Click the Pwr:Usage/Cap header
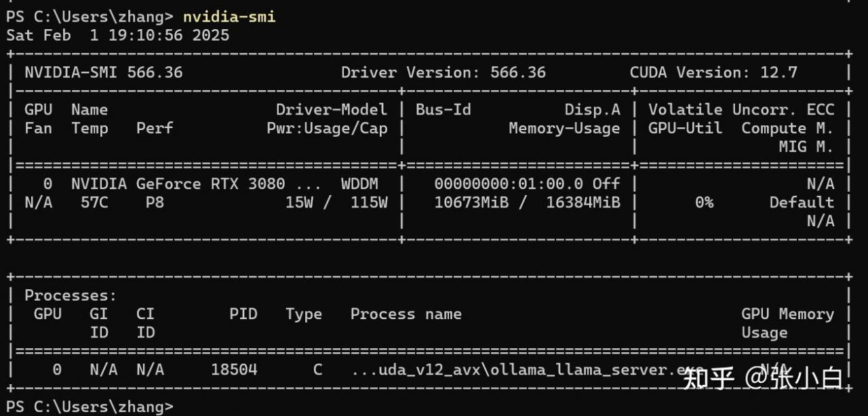The height and width of the screenshot is (416, 868). click(327, 128)
